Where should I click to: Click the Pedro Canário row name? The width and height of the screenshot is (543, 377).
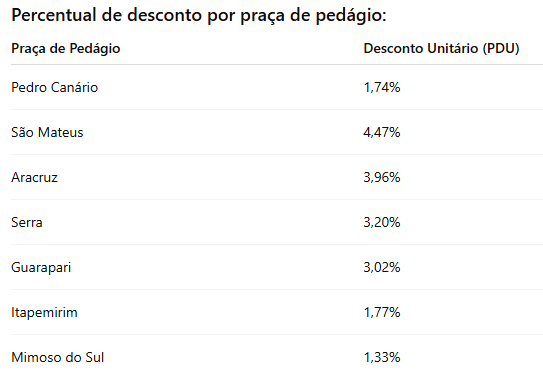(55, 87)
